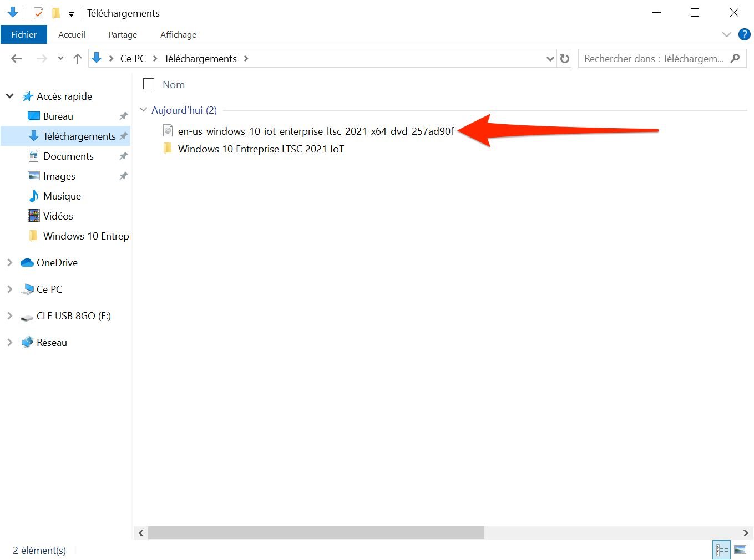This screenshot has height=560, width=754.
Task: Click the Rechercher dans Téléchargements search field
Action: [x=654, y=59]
